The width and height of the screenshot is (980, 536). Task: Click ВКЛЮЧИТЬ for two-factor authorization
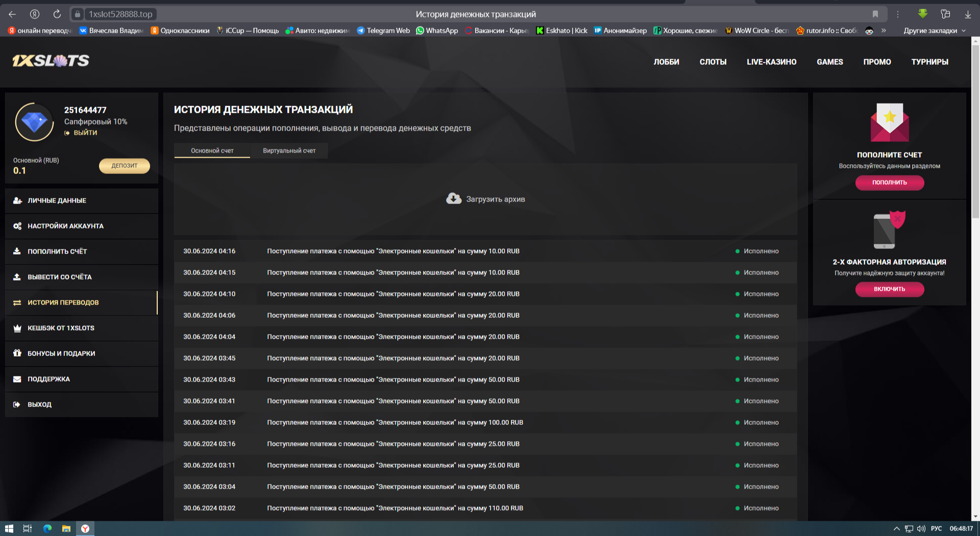click(889, 289)
